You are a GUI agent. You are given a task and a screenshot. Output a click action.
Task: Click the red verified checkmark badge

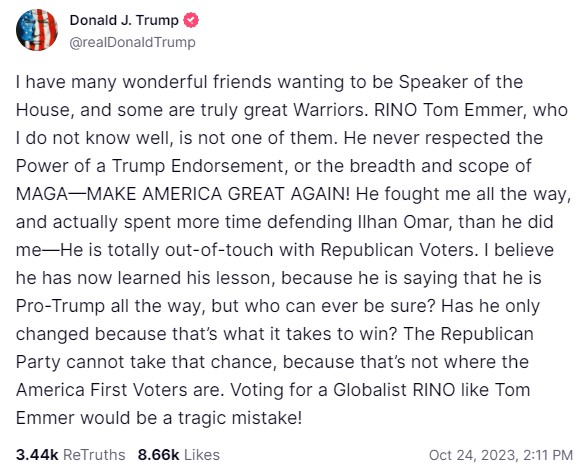pyautogui.click(x=191, y=20)
